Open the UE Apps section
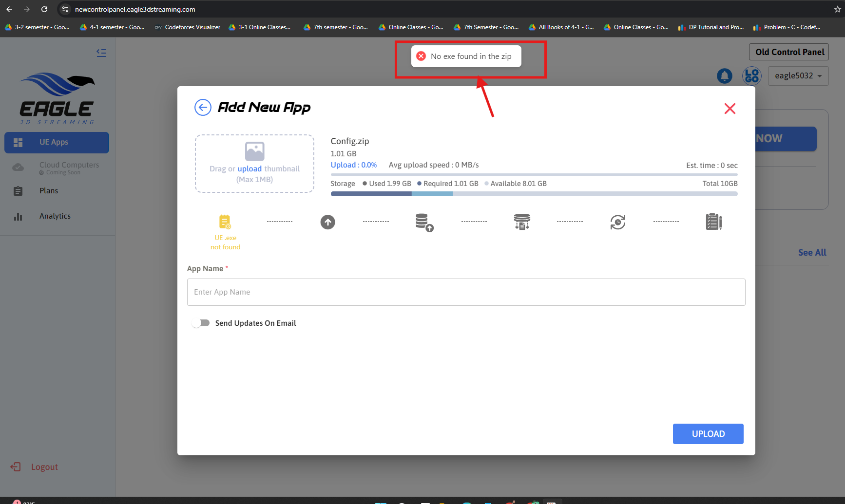 (57, 142)
